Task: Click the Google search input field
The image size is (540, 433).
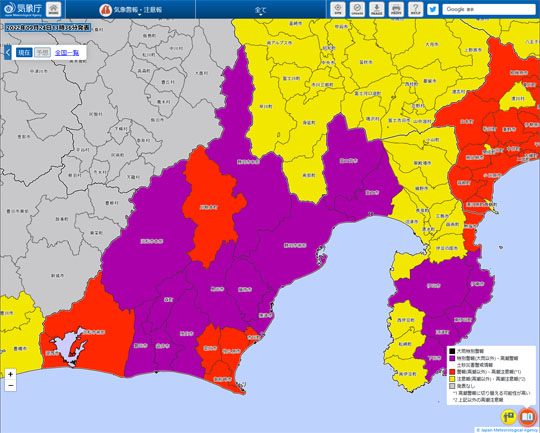Action: (489, 9)
